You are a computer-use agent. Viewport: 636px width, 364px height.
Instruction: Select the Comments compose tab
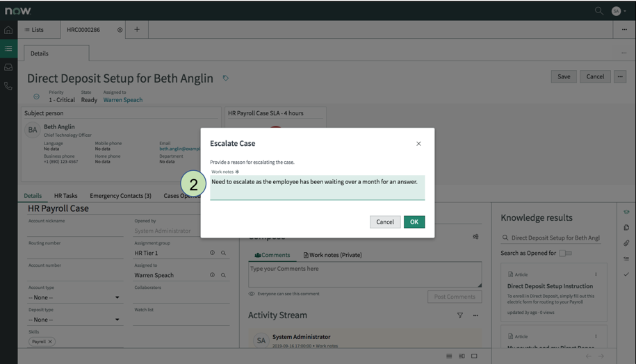(x=272, y=255)
